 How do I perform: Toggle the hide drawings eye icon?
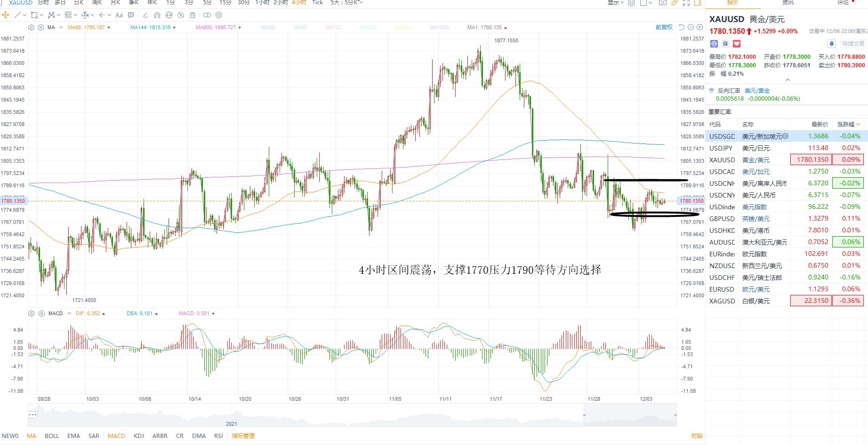pyautogui.click(x=181, y=15)
